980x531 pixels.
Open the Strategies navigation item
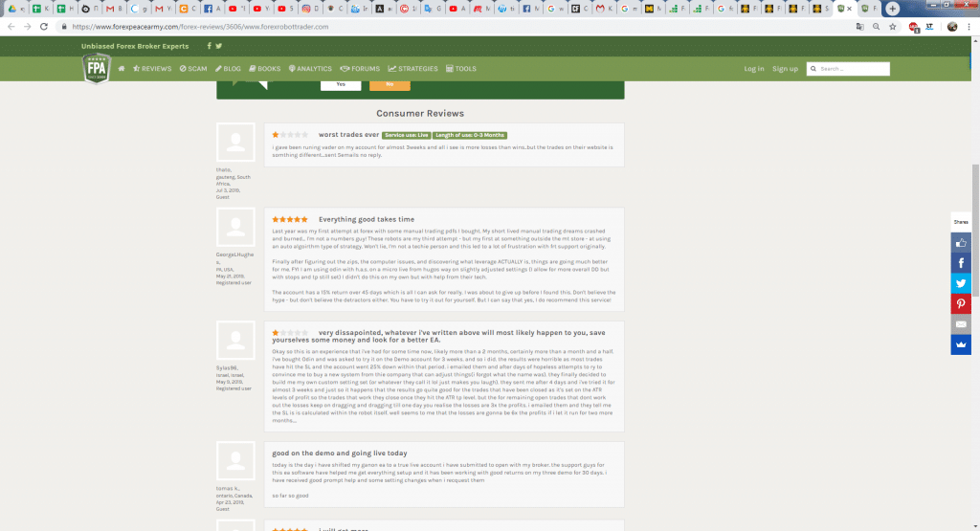coord(413,69)
